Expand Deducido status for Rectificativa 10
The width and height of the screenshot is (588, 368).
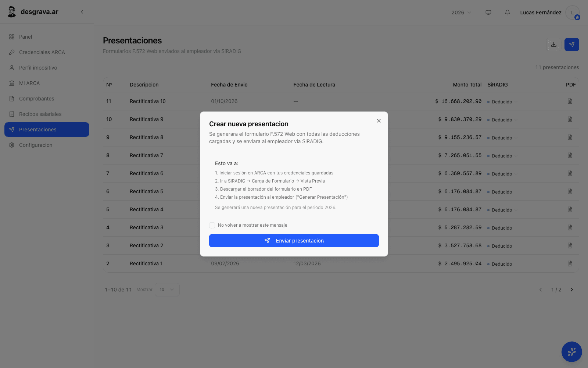(502, 102)
